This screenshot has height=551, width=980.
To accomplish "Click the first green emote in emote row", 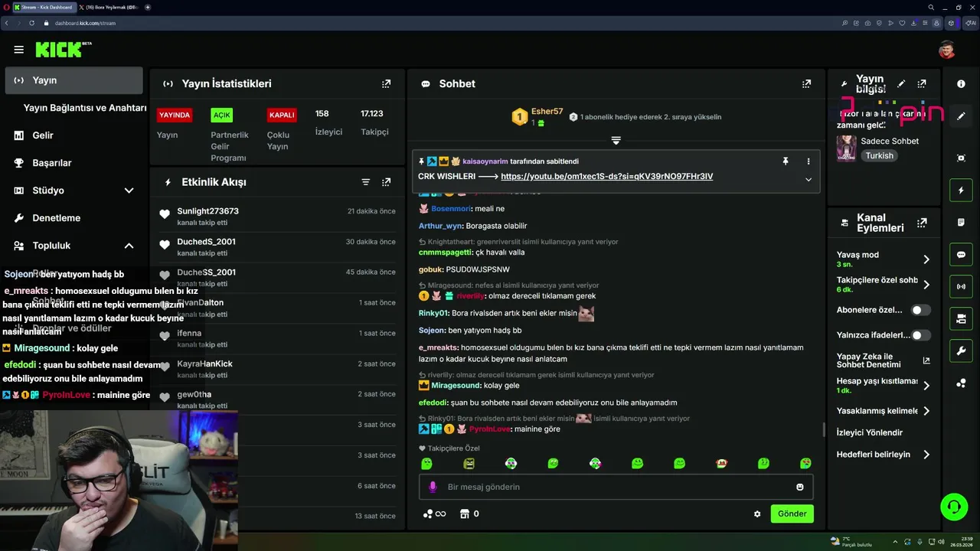I will coord(426,463).
